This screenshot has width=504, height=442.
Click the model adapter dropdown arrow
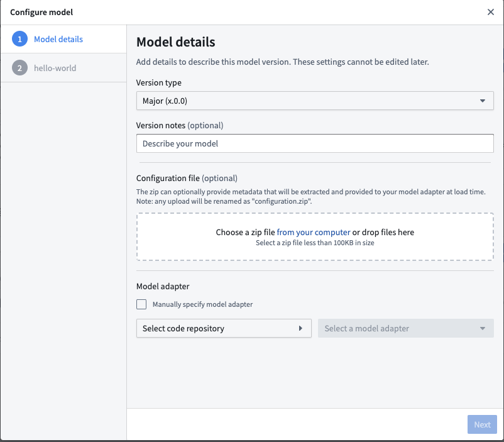click(x=483, y=328)
